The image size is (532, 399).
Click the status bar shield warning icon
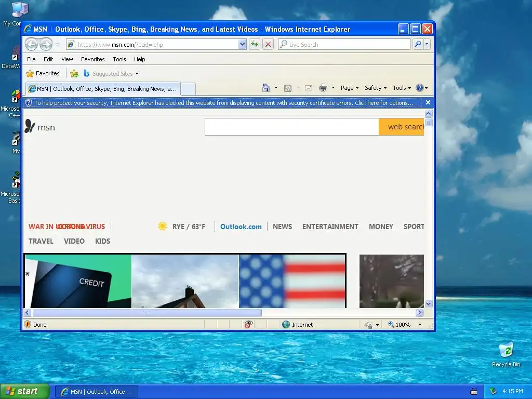(x=28, y=324)
